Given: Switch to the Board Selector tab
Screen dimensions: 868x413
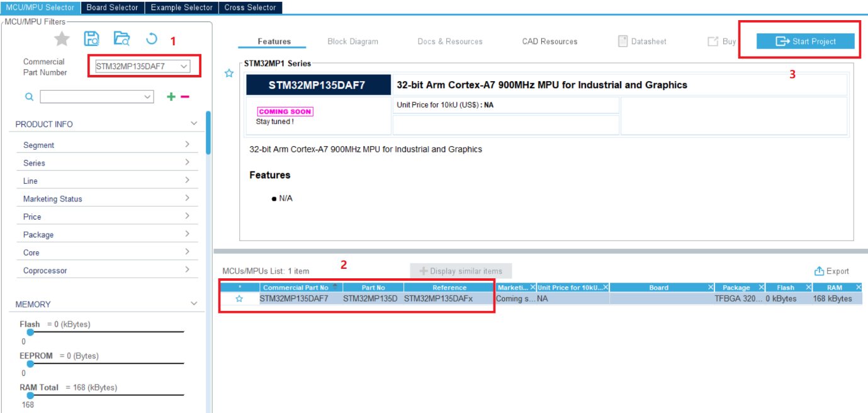Looking at the screenshot, I should click(x=112, y=8).
